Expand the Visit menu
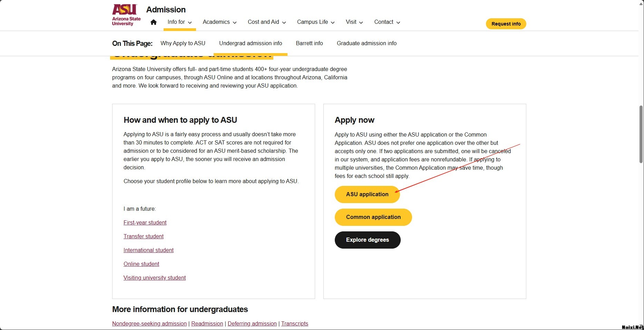Image resolution: width=644 pixels, height=330 pixels. tap(354, 22)
